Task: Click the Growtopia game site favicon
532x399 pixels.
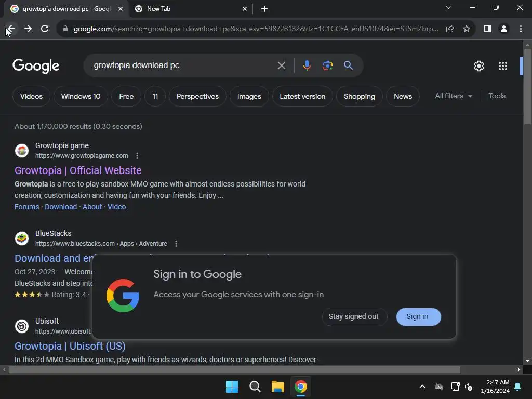Action: [x=22, y=151]
